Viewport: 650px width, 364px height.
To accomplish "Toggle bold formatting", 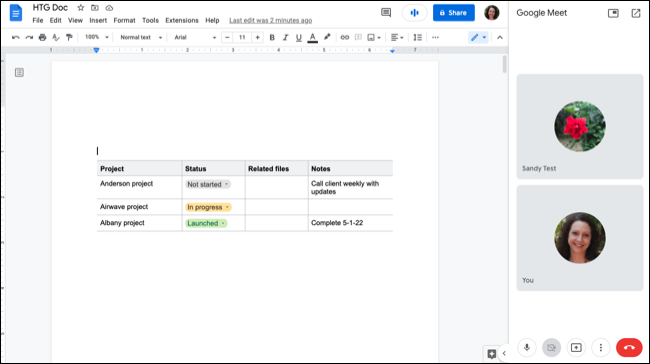I will [272, 37].
